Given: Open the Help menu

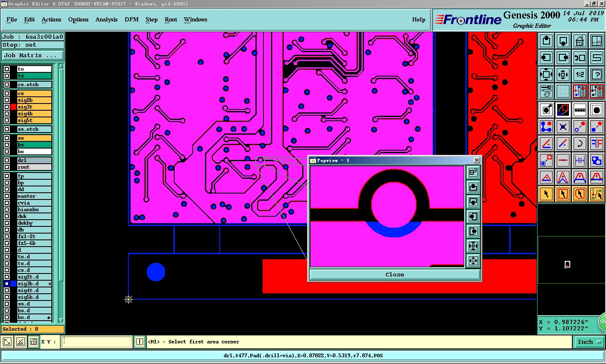Looking at the screenshot, I should coord(419,19).
